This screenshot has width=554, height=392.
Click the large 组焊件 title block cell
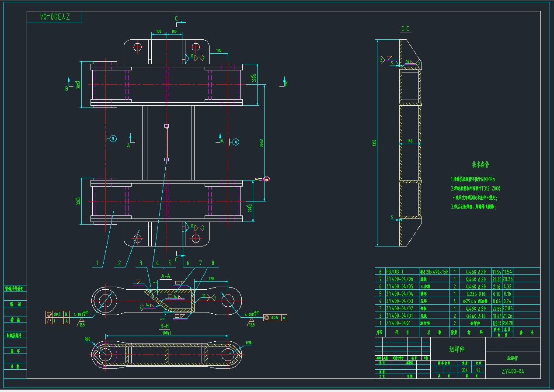click(x=457, y=349)
